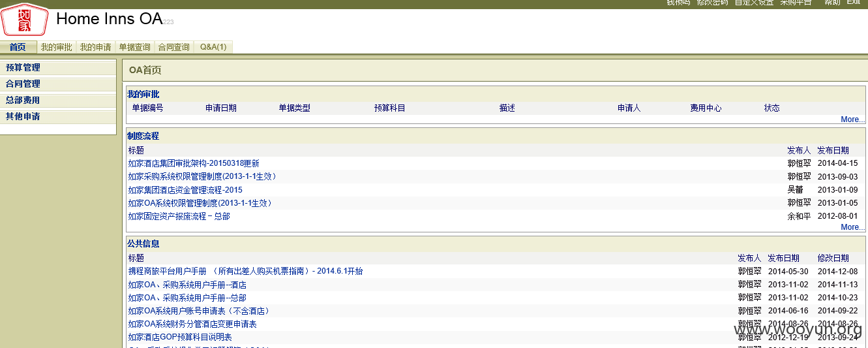Image resolution: width=868 pixels, height=348 pixels.
Task: Click the 修改密码 link in top bar
Action: point(712,3)
